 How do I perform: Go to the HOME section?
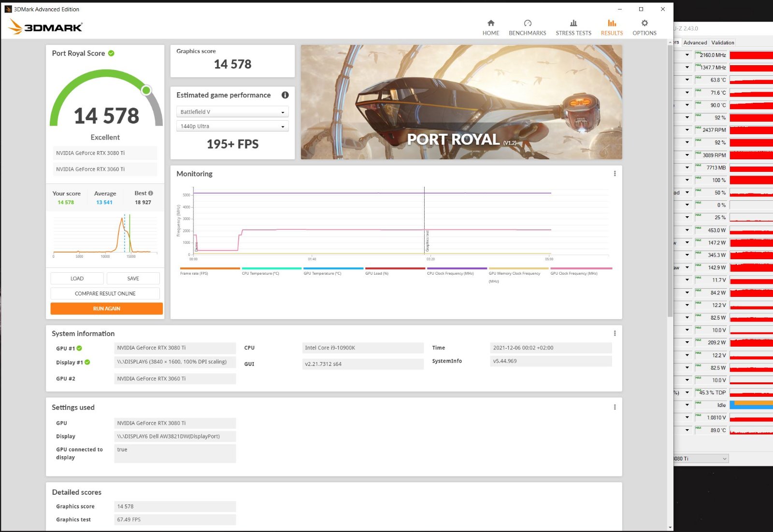[x=491, y=28]
